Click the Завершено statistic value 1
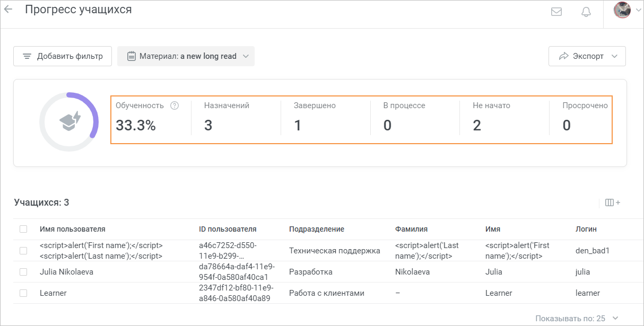The width and height of the screenshot is (644, 326). pos(298,125)
